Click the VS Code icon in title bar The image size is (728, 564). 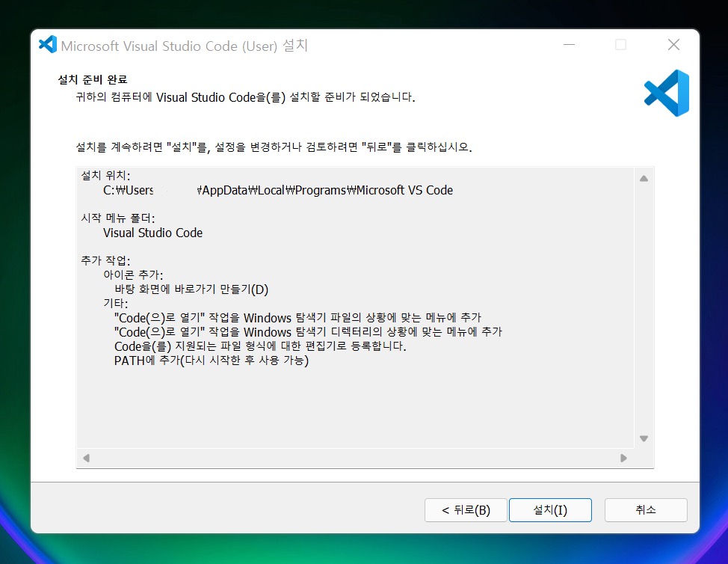click(48, 45)
